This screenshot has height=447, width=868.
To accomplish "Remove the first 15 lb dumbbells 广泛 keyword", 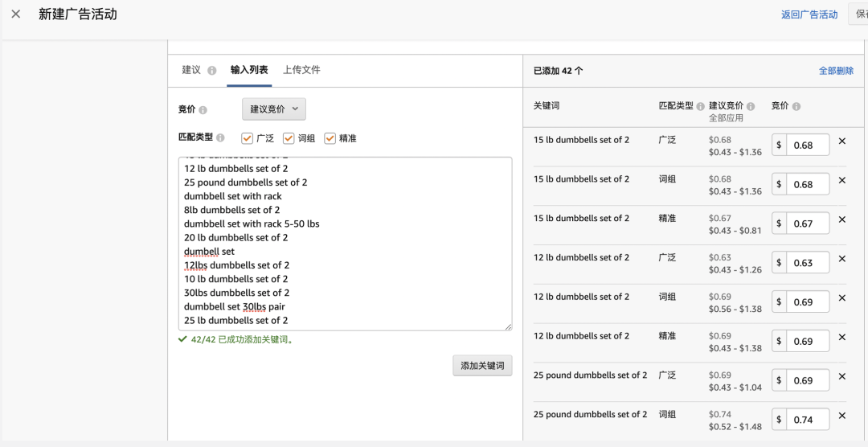I will [x=842, y=141].
